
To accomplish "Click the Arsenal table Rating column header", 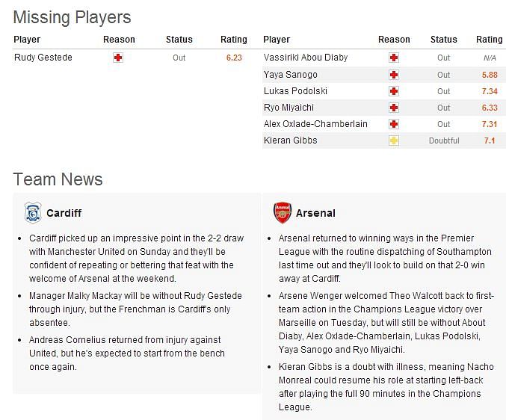I will [x=490, y=40].
